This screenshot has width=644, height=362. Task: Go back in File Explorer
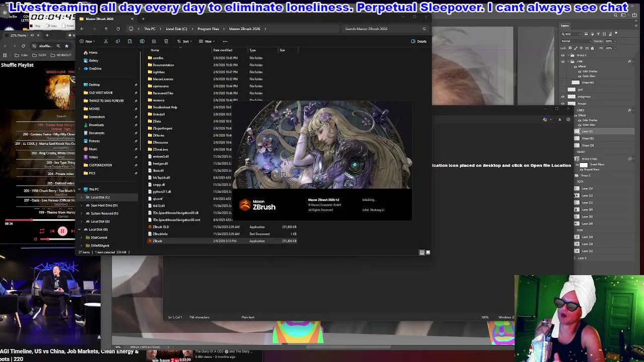point(82,29)
